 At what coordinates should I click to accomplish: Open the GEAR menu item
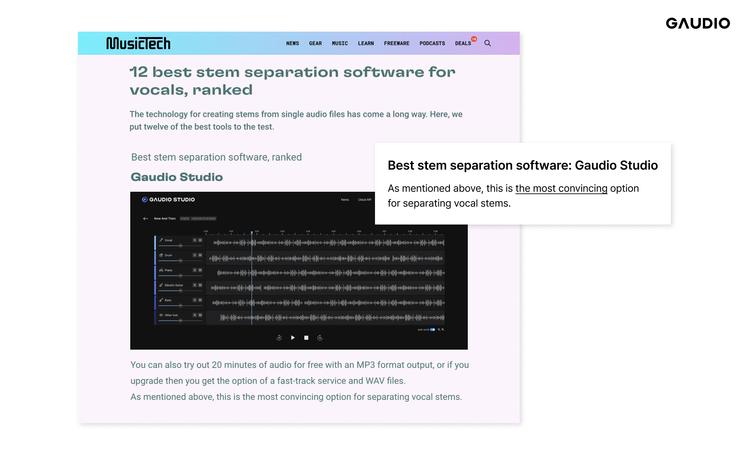pyautogui.click(x=315, y=44)
